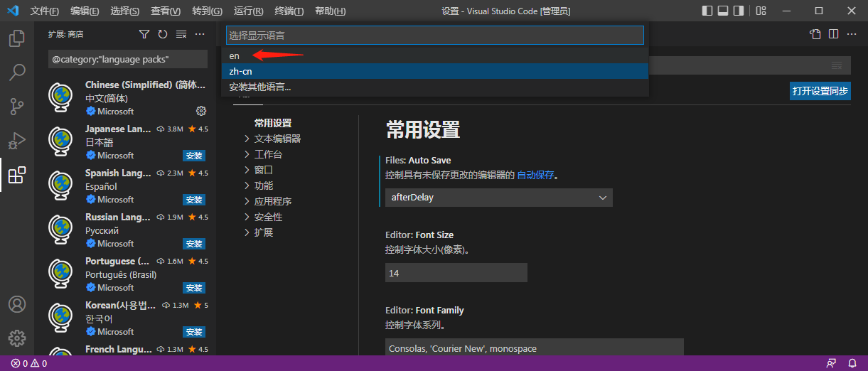
Task: Open the Extensions view icon
Action: (17, 174)
